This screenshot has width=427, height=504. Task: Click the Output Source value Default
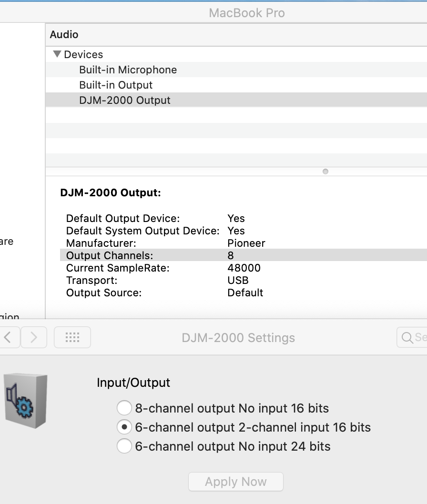[x=245, y=292]
